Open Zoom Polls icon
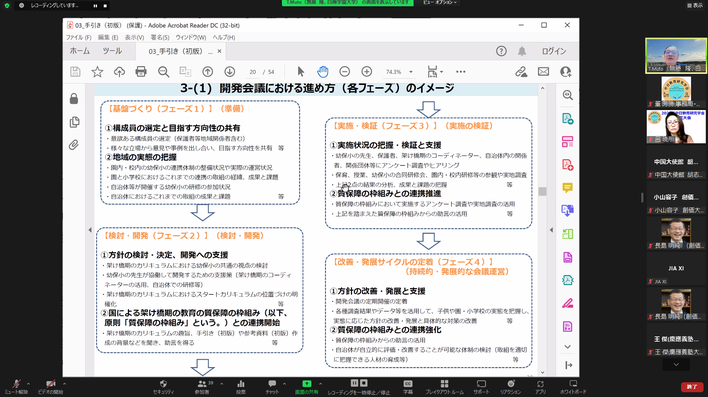708x397 pixels. [x=241, y=387]
